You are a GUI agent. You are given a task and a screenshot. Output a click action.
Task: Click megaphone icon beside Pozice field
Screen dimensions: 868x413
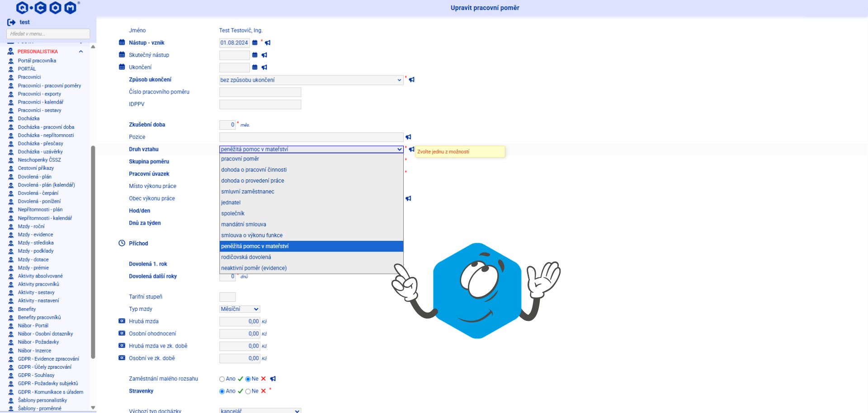tap(408, 137)
